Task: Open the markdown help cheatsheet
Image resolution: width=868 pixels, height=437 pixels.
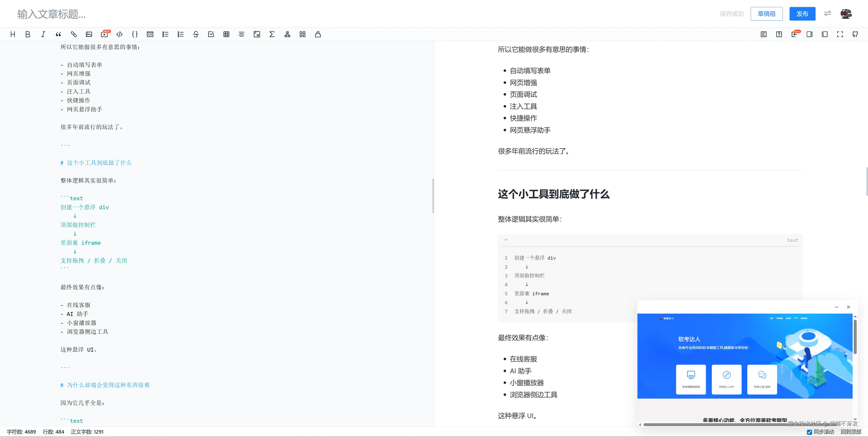Action: point(779,34)
